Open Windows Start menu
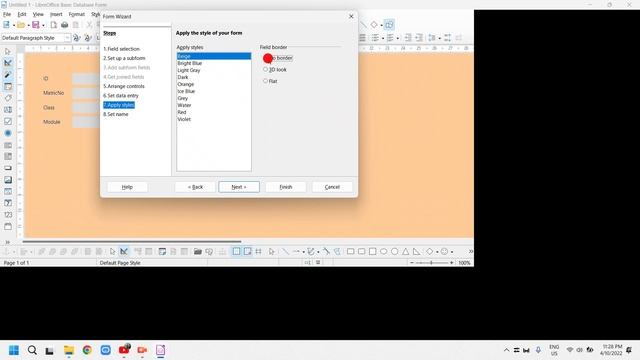The width and height of the screenshot is (640, 360). (x=14, y=350)
